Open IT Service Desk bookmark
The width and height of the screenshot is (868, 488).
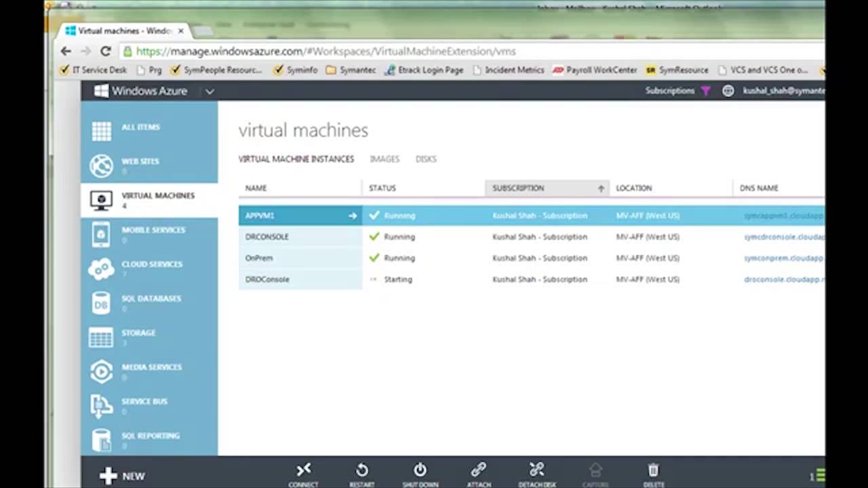point(93,70)
